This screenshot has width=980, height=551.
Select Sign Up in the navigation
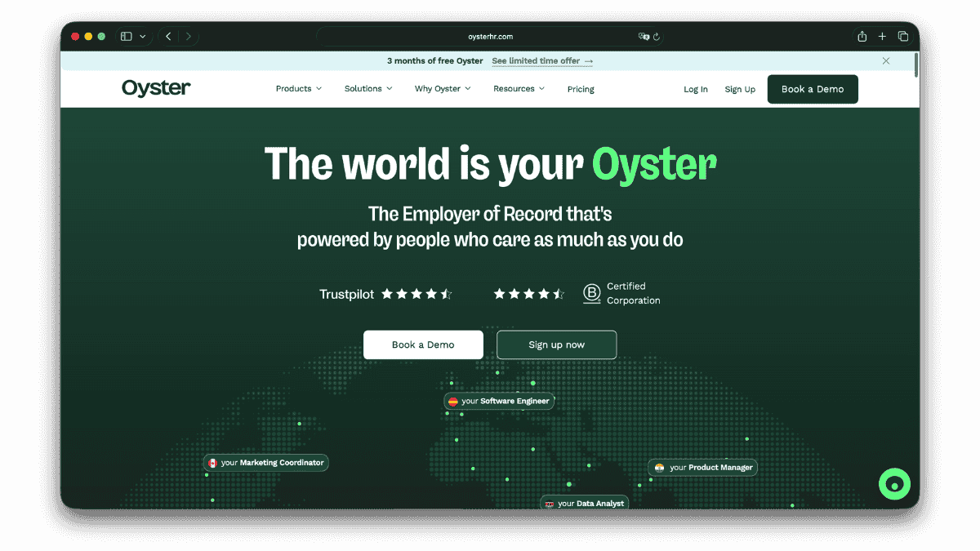click(x=740, y=89)
